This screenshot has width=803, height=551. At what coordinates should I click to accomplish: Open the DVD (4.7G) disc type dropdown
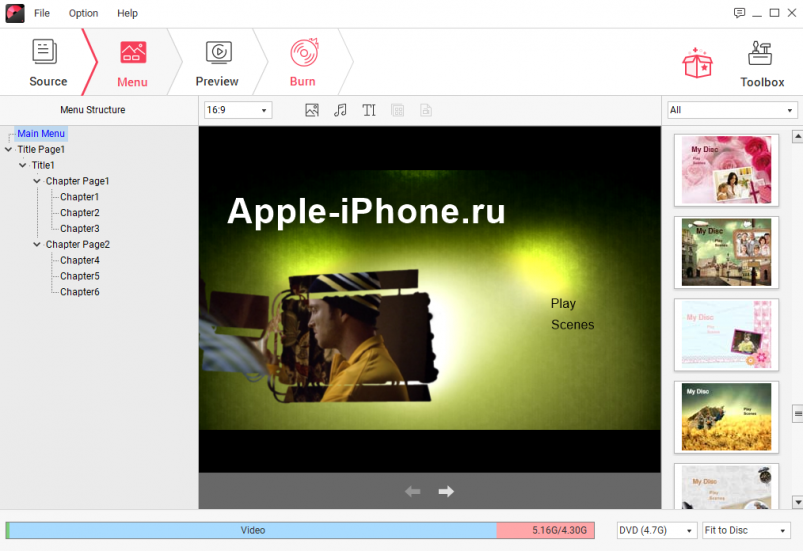tap(656, 530)
